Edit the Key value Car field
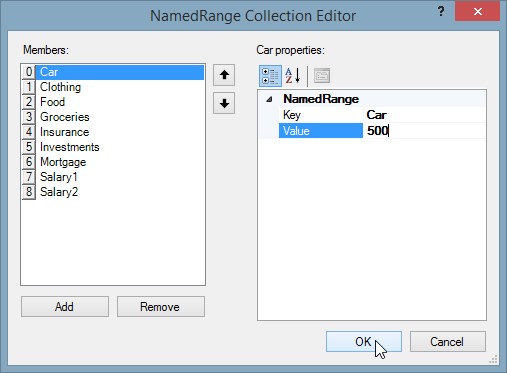The height and width of the screenshot is (373, 507). coord(425,115)
